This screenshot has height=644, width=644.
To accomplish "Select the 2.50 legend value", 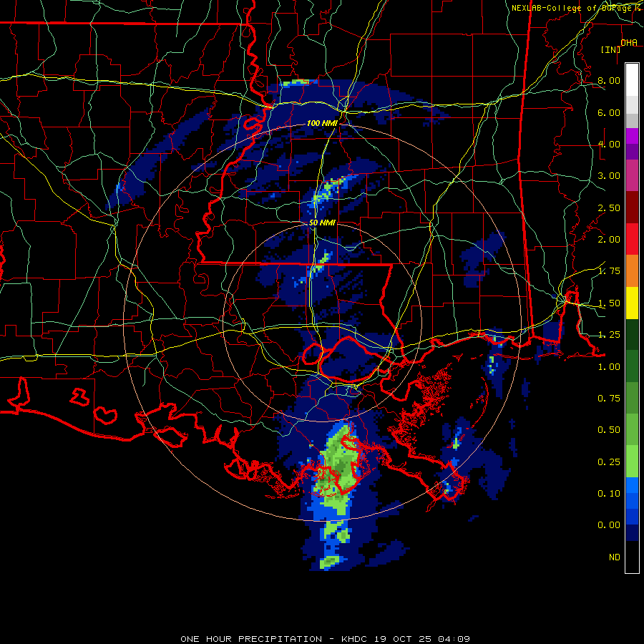I will (609, 208).
